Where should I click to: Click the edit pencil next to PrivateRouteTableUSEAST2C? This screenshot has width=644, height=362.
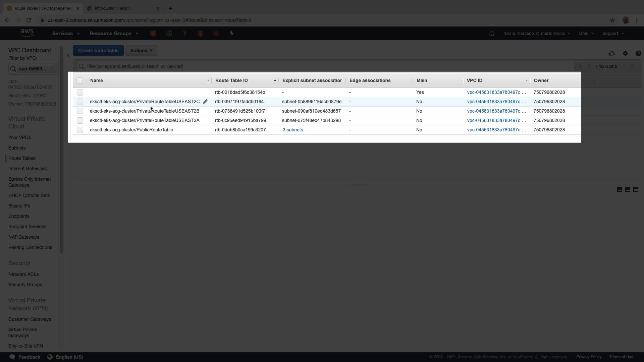pyautogui.click(x=205, y=102)
